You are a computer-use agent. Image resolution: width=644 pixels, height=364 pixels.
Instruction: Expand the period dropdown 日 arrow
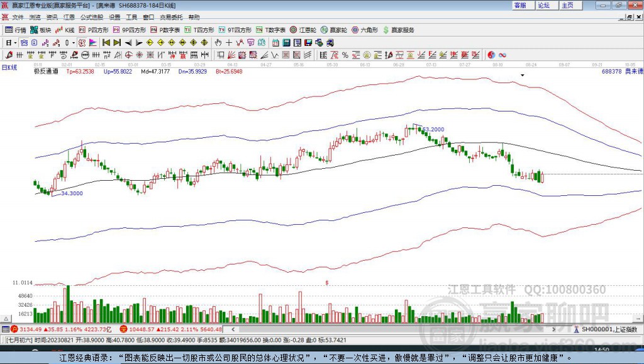(16, 42)
